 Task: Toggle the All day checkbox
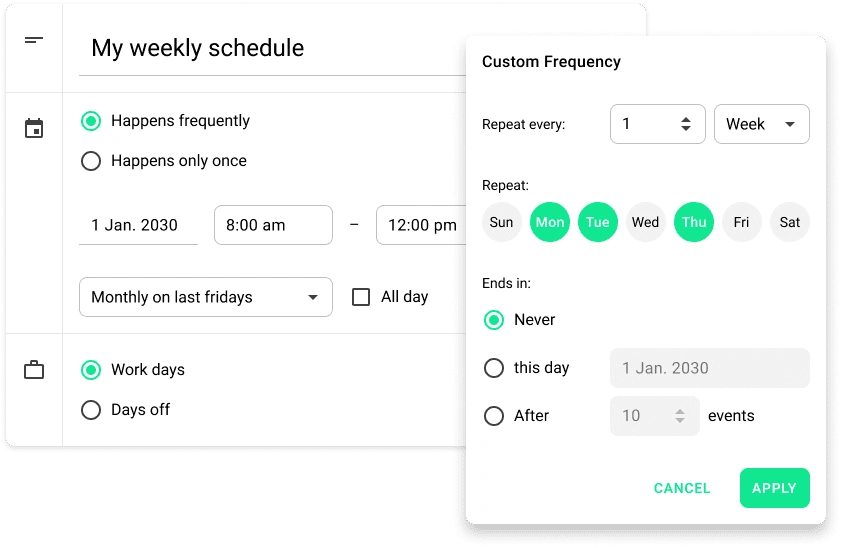click(361, 297)
